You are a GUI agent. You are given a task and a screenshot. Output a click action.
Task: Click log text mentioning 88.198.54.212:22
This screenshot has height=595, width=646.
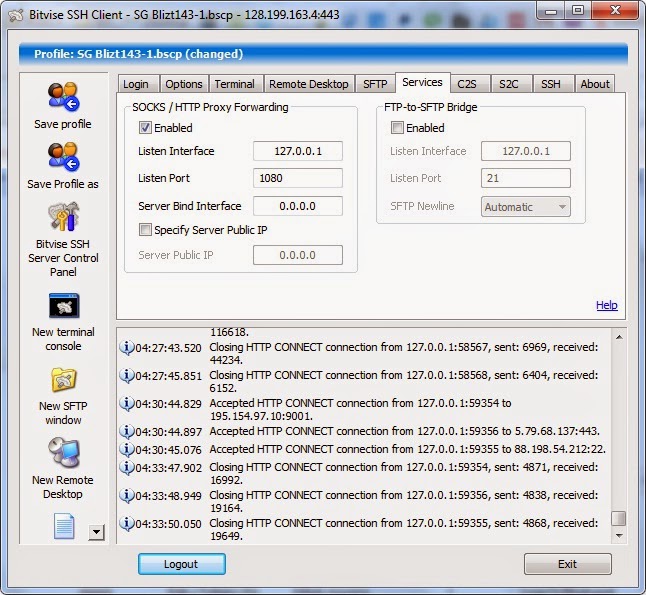click(x=407, y=449)
